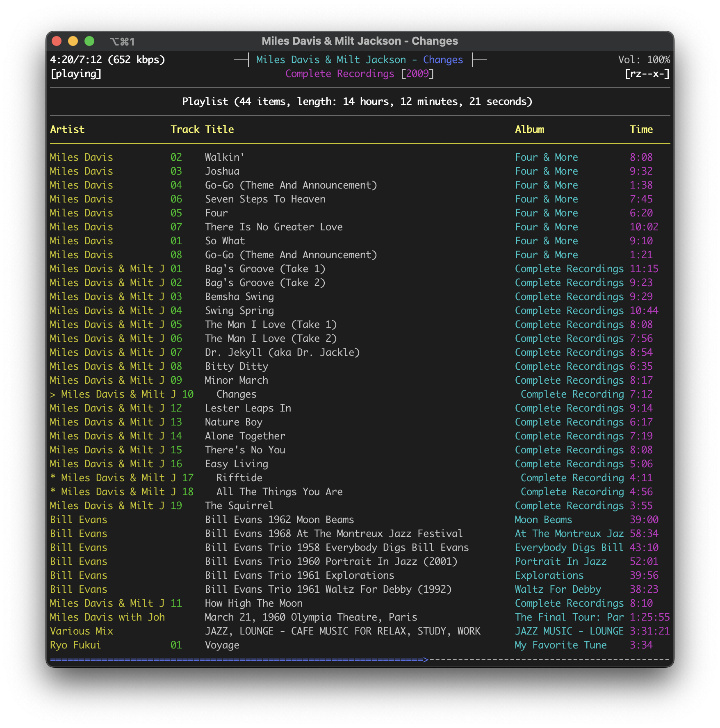This screenshot has width=720, height=728.
Task: Click the asterisk marker next to Rifftide
Action: (52, 478)
